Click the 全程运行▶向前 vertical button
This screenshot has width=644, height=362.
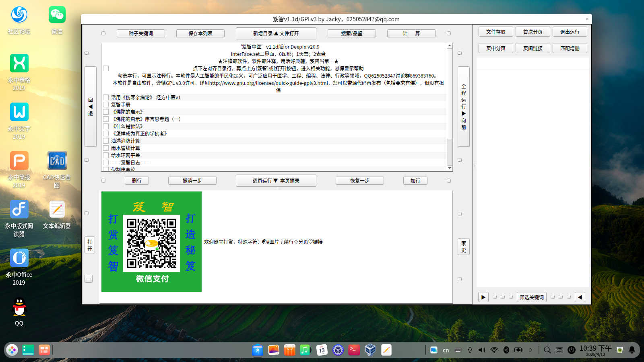464,107
